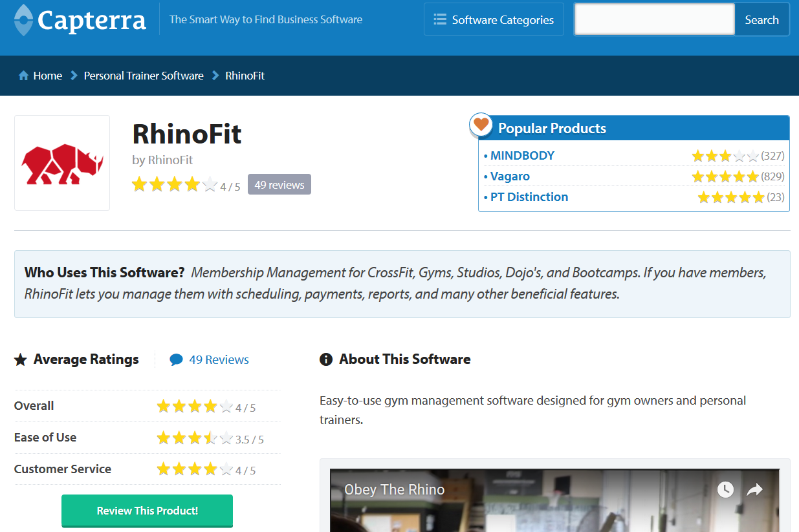Click the info icon beside About This Software
This screenshot has height=532, width=799.
[x=325, y=359]
